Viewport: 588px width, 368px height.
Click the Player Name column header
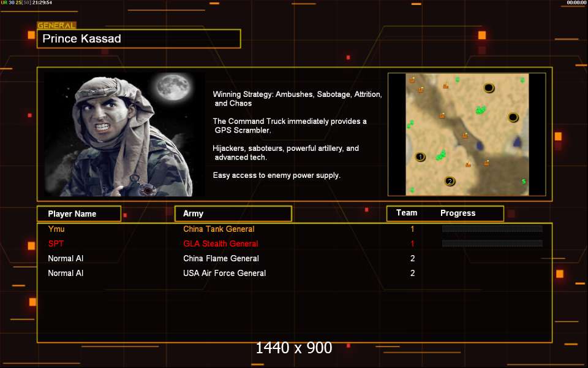(x=79, y=213)
